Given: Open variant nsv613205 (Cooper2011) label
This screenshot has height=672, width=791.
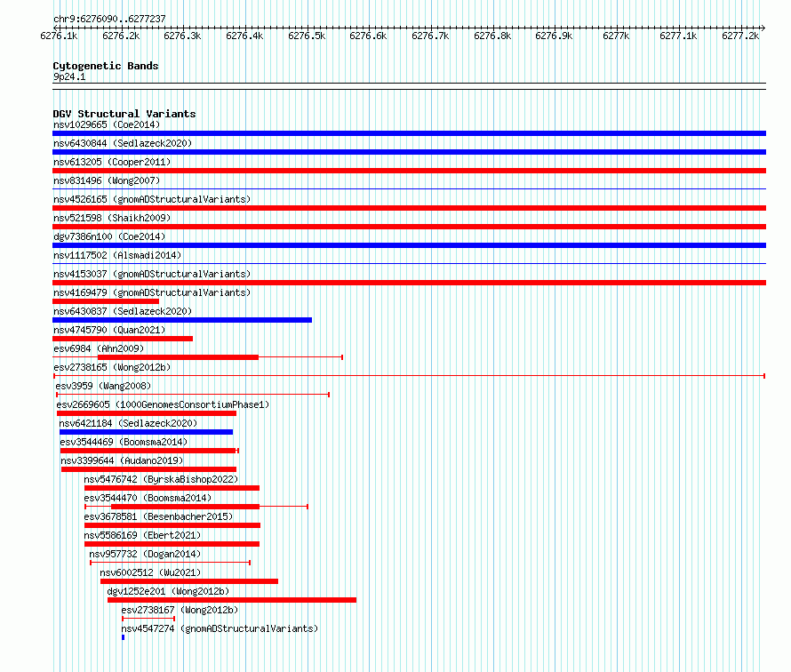Looking at the screenshot, I should tap(112, 162).
